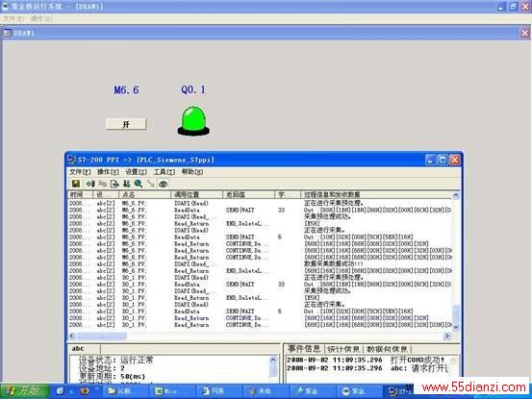
Task: Open the Windows 开始 Start button
Action: click(x=24, y=391)
